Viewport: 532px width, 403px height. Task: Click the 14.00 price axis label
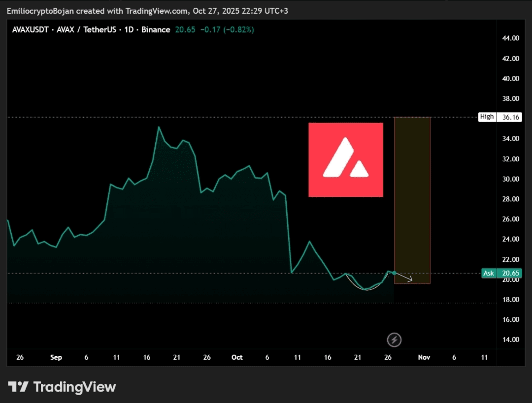point(511,340)
